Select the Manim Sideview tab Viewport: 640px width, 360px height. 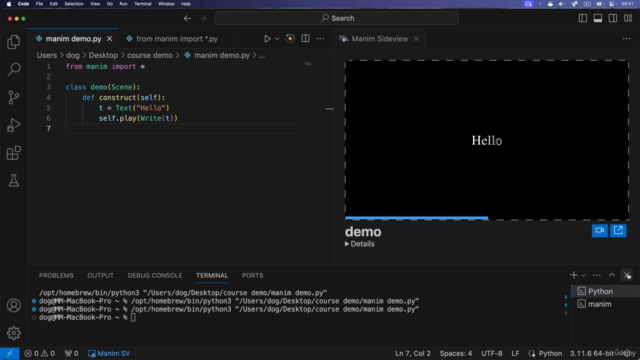click(x=379, y=39)
